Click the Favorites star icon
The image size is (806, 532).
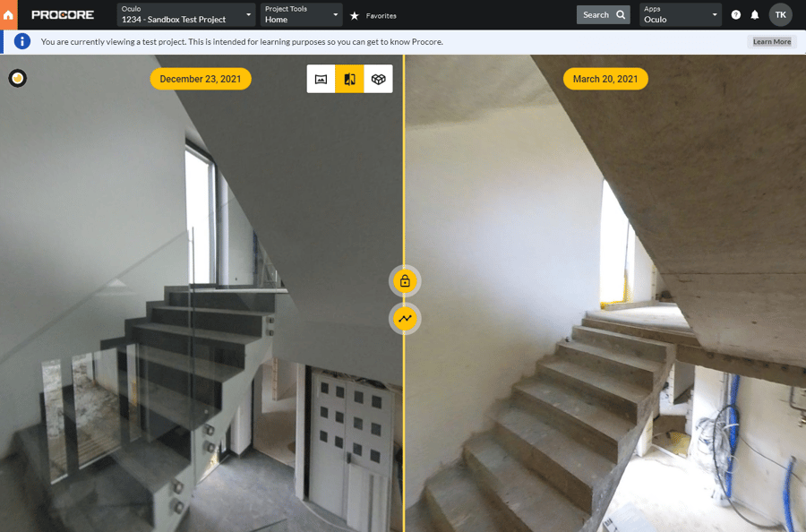coord(355,15)
